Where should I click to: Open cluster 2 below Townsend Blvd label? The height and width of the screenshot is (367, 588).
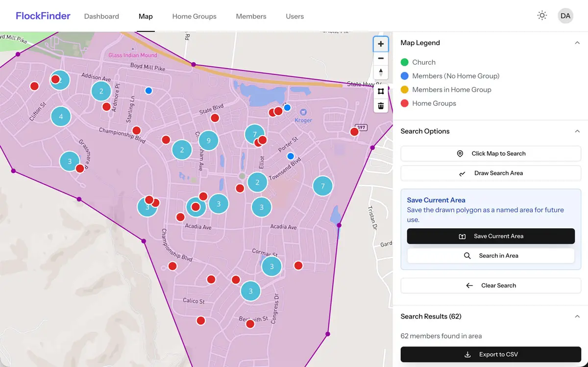[x=257, y=183]
